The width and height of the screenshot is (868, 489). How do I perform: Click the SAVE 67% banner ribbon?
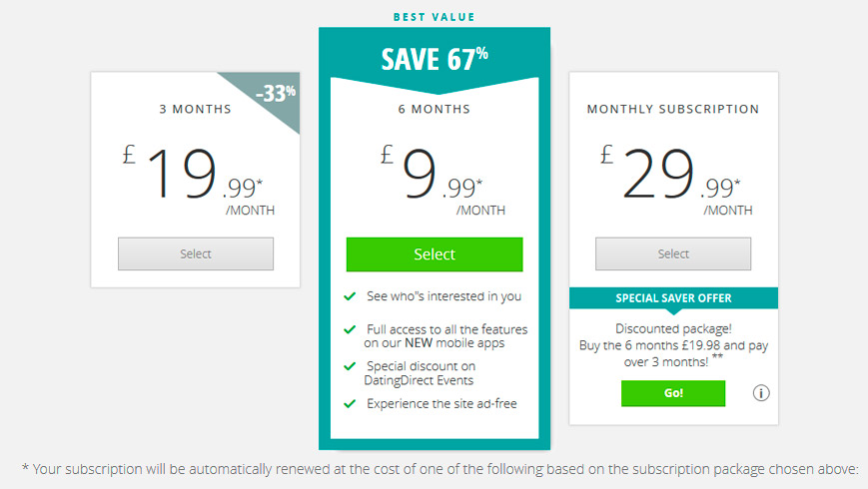(434, 59)
